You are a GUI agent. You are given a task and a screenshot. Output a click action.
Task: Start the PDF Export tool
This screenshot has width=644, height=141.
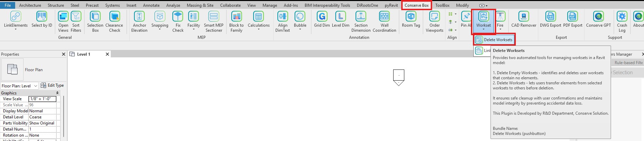pos(572,17)
